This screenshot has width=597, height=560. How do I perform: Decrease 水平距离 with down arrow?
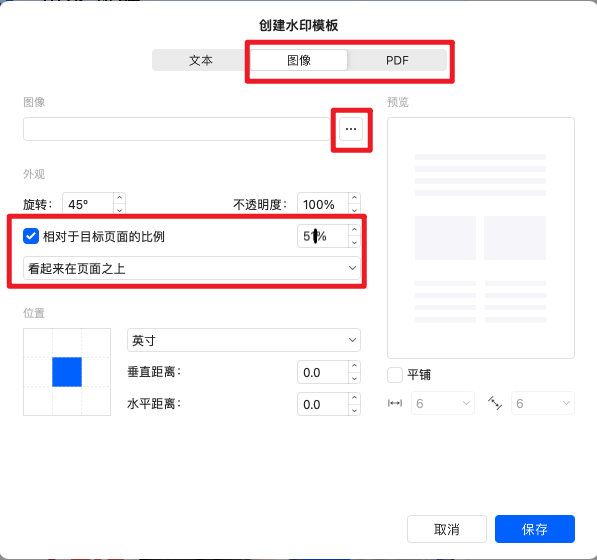(x=354, y=410)
